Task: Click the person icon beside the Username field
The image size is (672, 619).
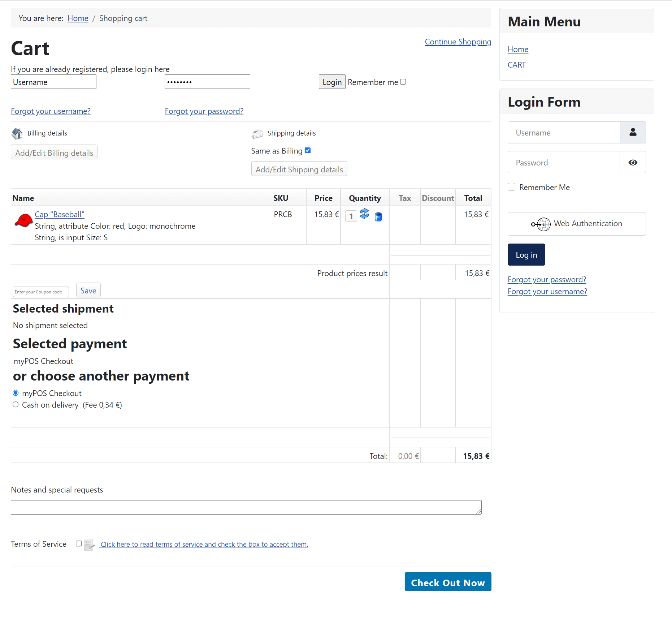Action: coord(633,132)
